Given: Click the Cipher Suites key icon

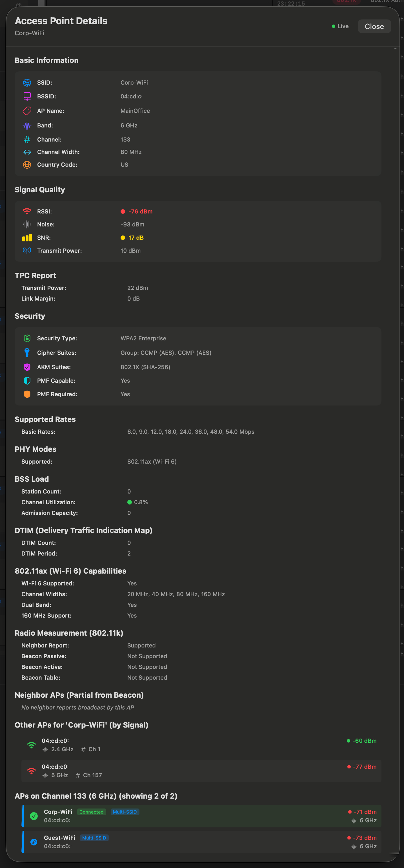Looking at the screenshot, I should click(27, 353).
